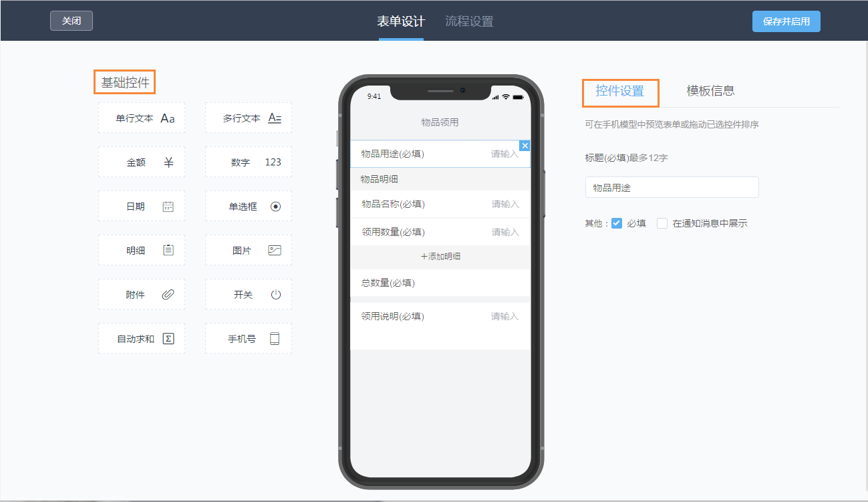Screen dimensions: 868x502
Task: Add an 图片 image upload control
Action: click(x=248, y=250)
